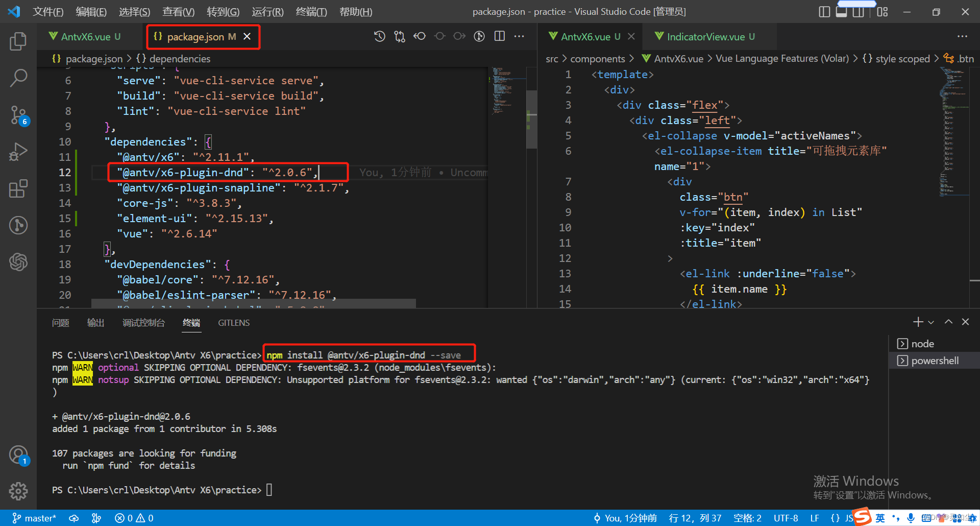Open the Run and Debug view
This screenshot has height=526, width=980.
pyautogui.click(x=18, y=152)
